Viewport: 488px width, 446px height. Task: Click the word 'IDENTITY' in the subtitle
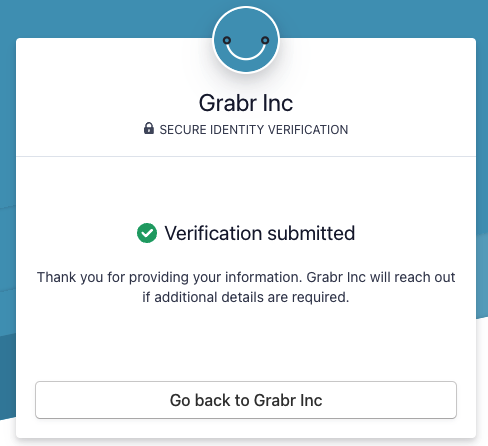(237, 129)
